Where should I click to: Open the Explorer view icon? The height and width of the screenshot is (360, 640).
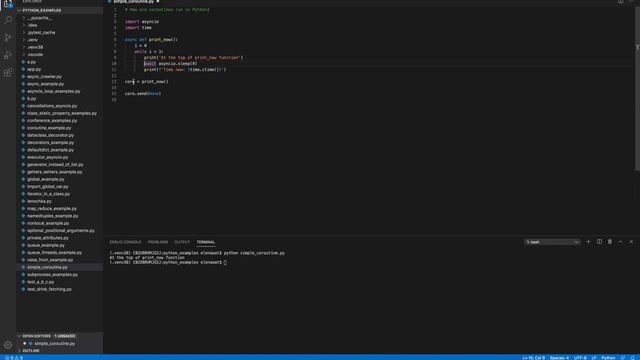[8, 4]
